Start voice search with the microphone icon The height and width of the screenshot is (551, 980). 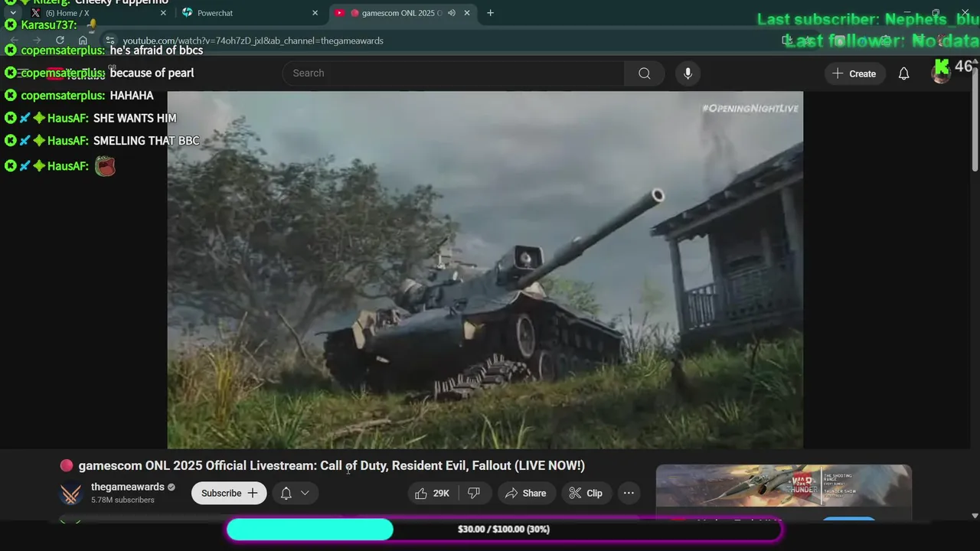coord(688,73)
